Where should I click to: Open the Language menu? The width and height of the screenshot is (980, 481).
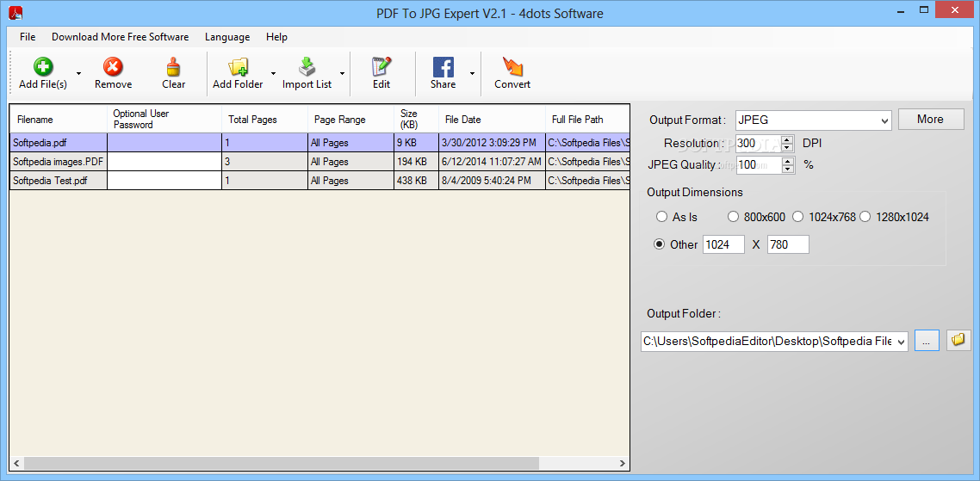point(227,37)
